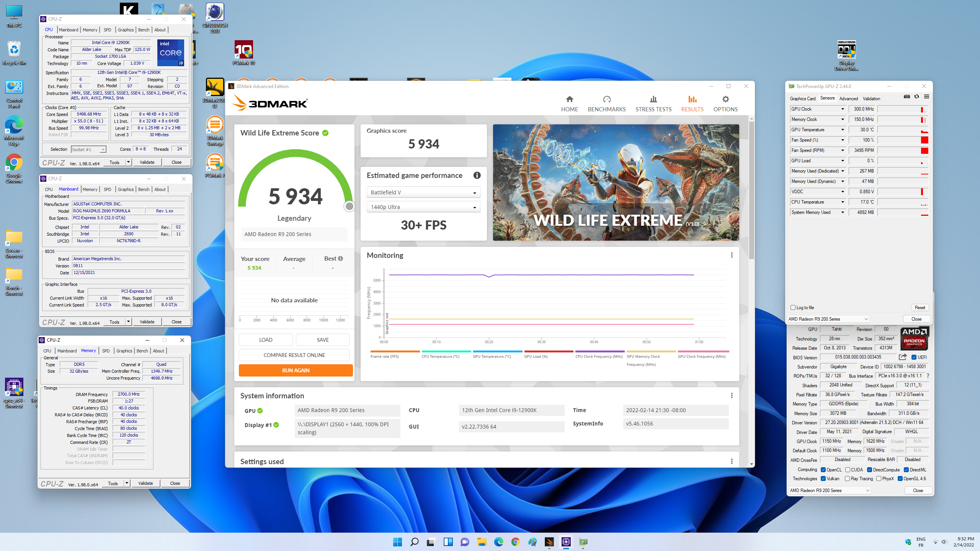This screenshot has width=980, height=551.
Task: Open the PCMark 10 desktop shortcut
Action: (243, 53)
